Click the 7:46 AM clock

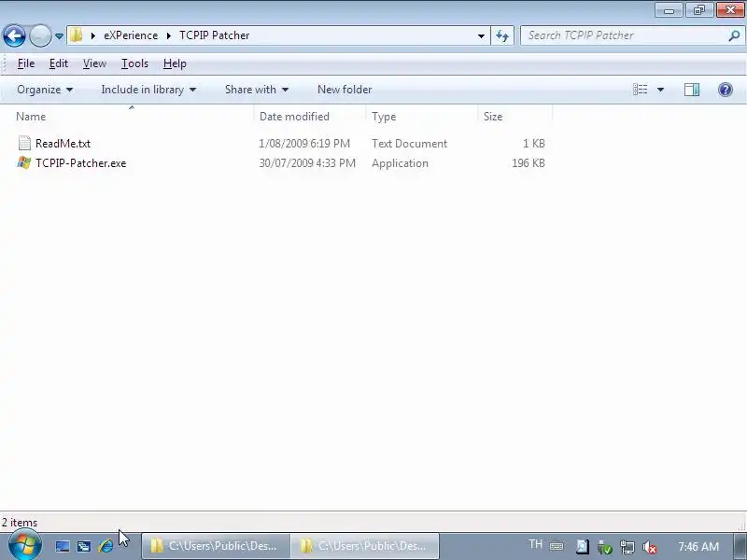pyautogui.click(x=698, y=546)
